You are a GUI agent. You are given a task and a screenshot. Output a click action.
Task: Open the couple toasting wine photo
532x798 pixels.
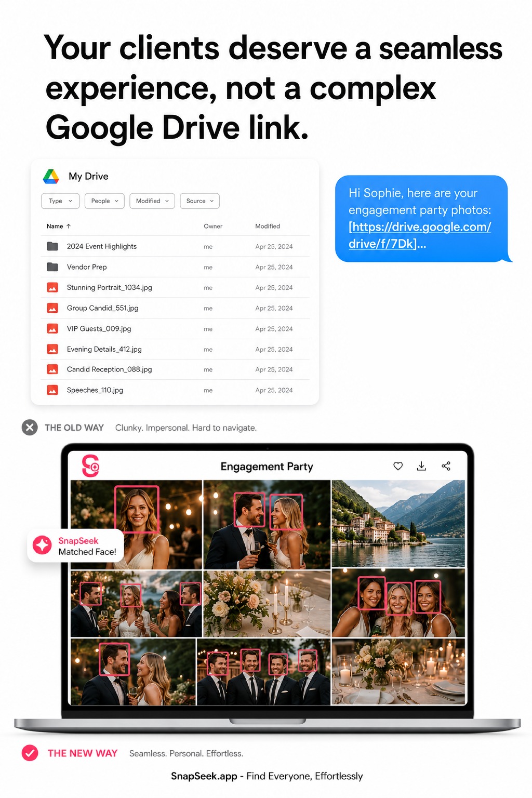(267, 525)
